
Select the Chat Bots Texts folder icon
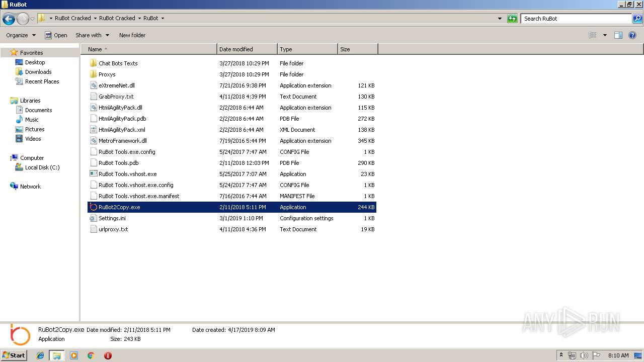pos(93,63)
